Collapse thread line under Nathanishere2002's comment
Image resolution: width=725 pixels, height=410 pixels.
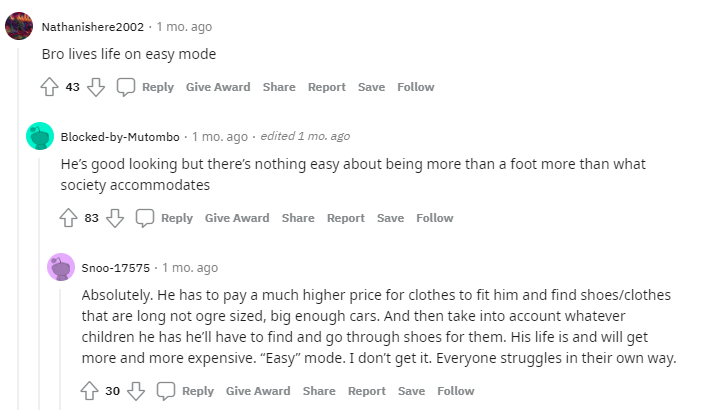tap(18, 229)
